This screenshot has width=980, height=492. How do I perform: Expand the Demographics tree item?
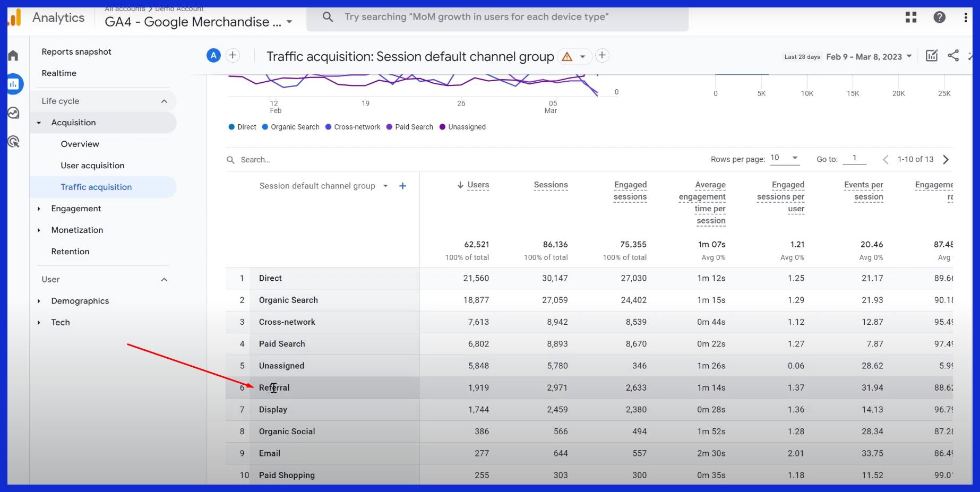coord(39,301)
